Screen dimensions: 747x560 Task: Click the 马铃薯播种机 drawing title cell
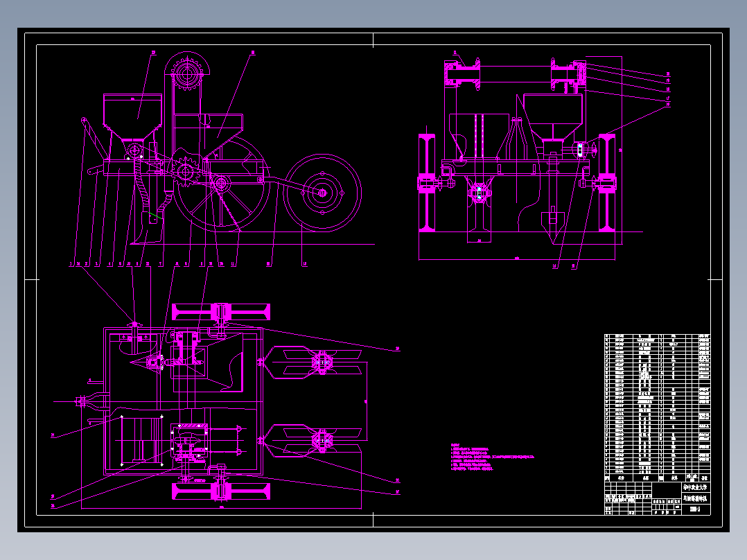(x=696, y=498)
